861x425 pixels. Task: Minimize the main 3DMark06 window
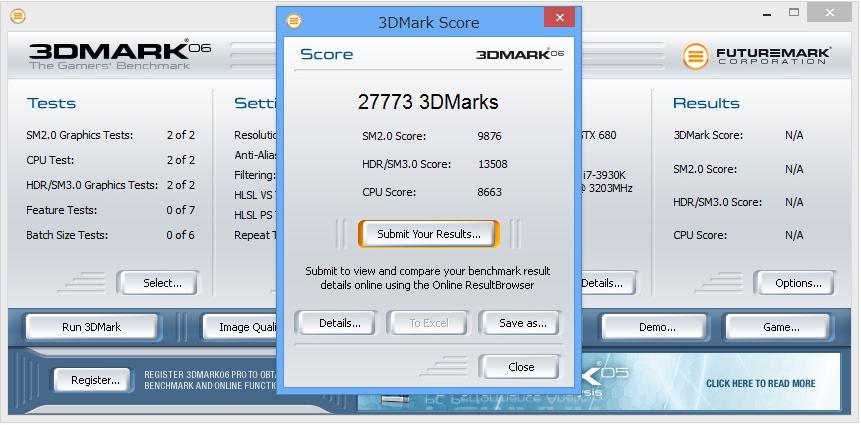pyautogui.click(x=769, y=13)
